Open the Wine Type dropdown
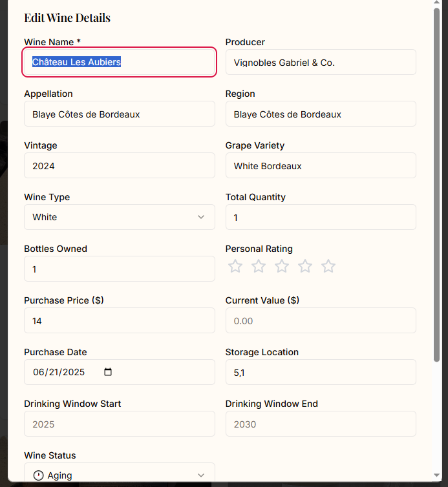This screenshot has width=448, height=487. [x=120, y=217]
